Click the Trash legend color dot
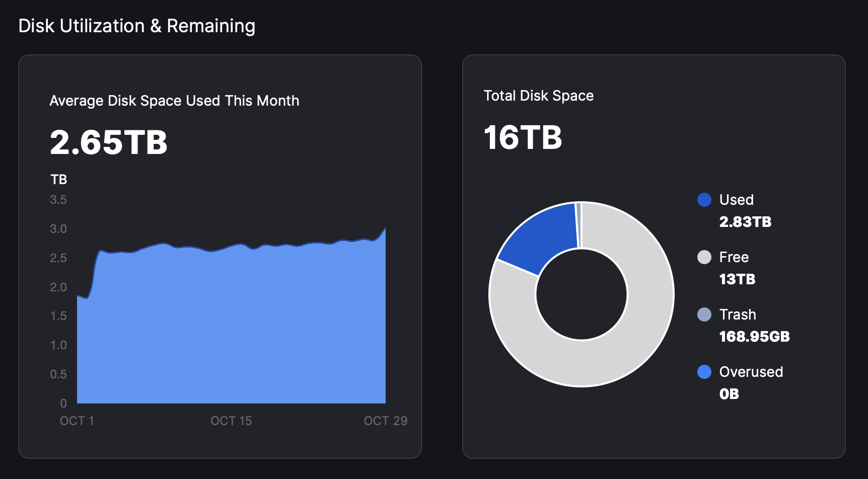Viewport: 868px width, 479px height. 704,314
